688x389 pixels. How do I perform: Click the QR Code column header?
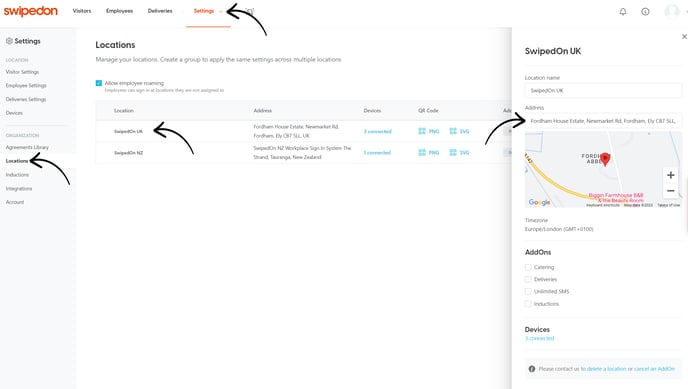428,111
